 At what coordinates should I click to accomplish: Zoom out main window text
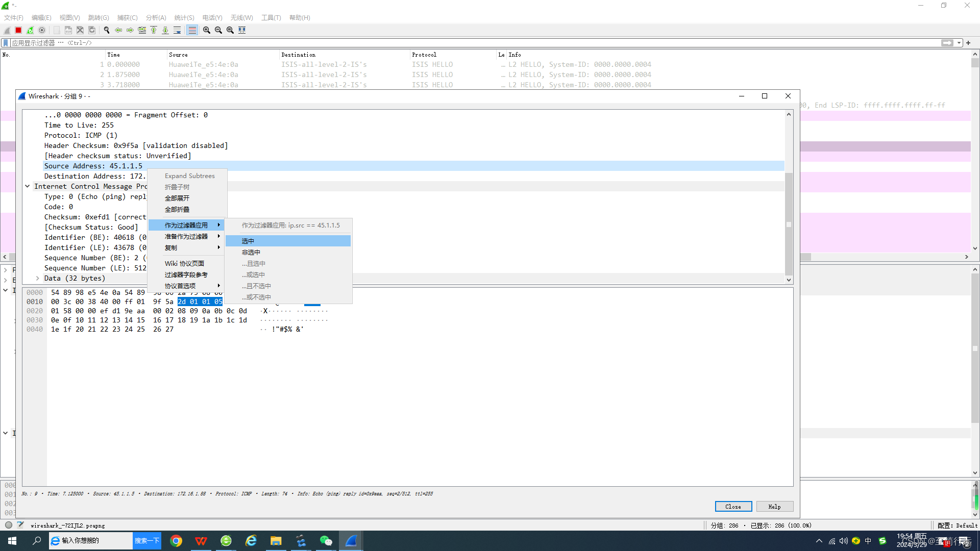pyautogui.click(x=218, y=30)
